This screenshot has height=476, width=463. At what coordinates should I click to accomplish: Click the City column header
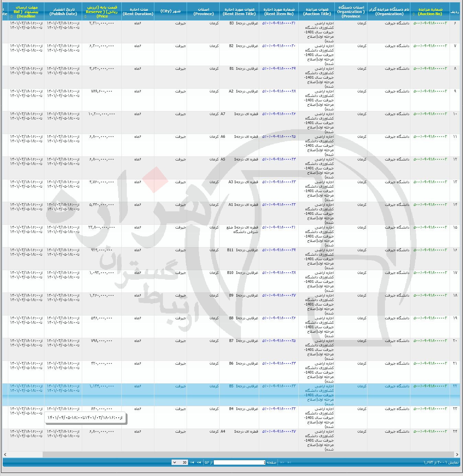click(170, 11)
